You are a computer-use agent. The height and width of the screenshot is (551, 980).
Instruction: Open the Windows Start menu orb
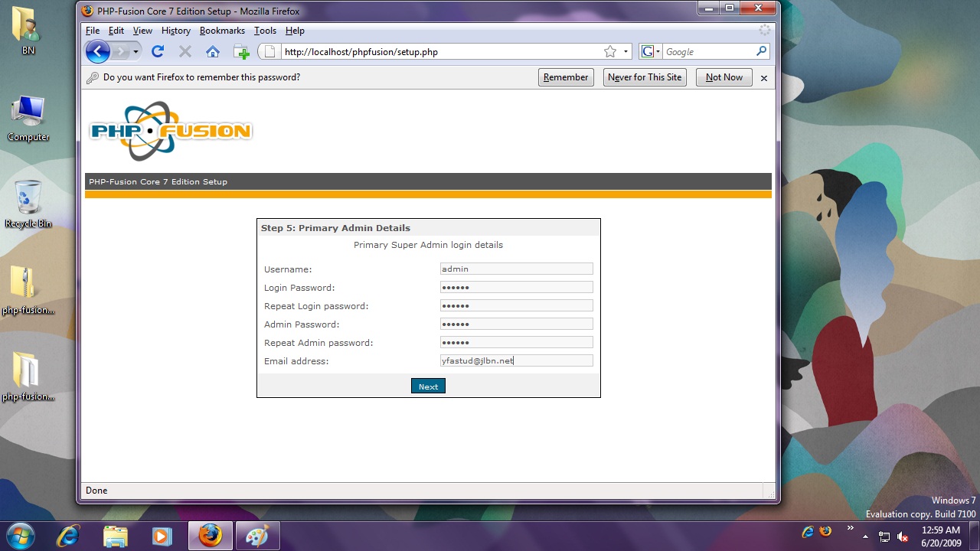(21, 535)
